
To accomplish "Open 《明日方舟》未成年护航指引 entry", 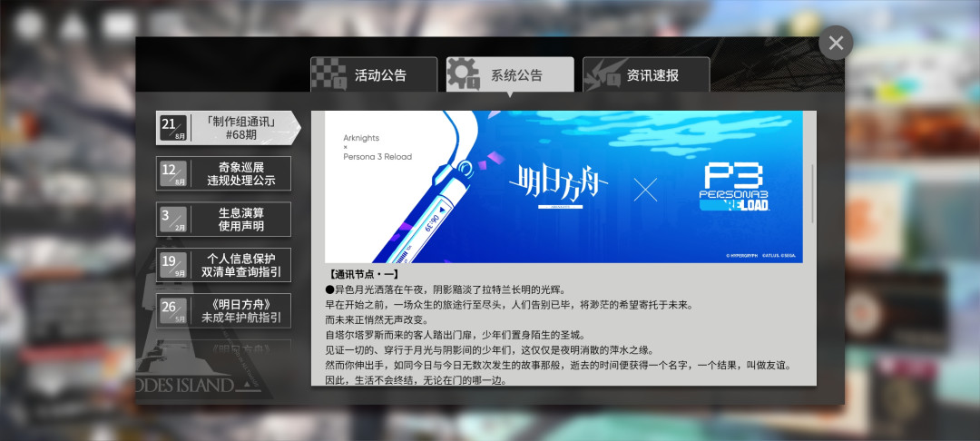I will click(x=223, y=310).
